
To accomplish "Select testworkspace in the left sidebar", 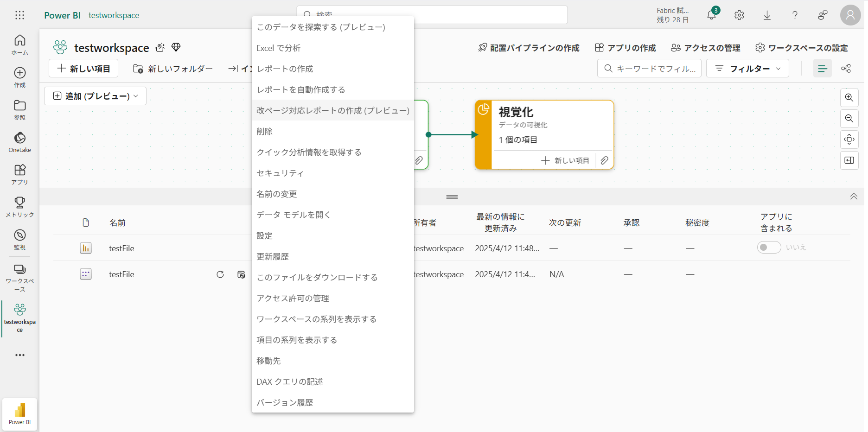I will (19, 318).
